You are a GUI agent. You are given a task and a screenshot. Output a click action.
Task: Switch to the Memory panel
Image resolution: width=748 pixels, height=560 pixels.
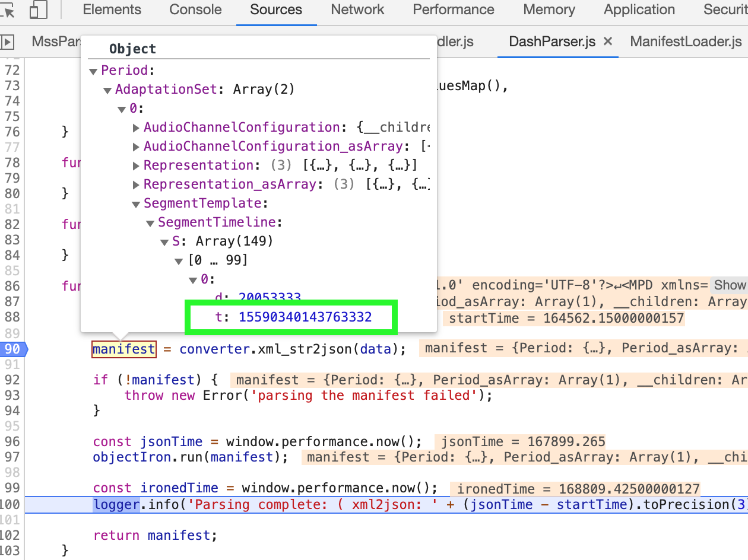pos(548,10)
